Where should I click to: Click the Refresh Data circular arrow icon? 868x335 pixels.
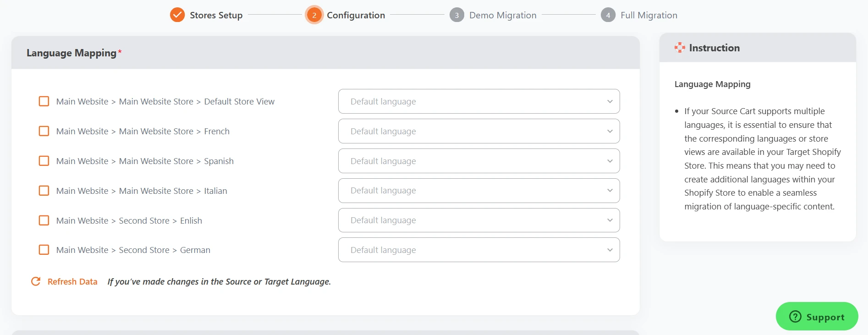pyautogui.click(x=36, y=281)
